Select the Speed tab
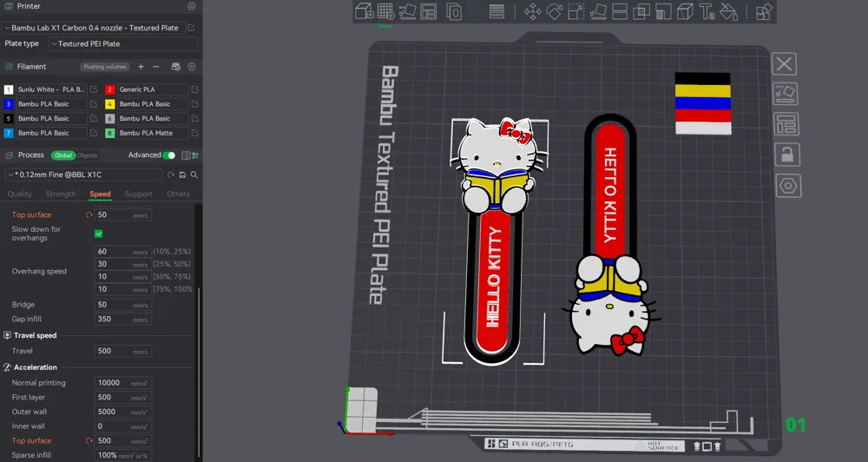Screen dimensions: 868x462 point(100,194)
